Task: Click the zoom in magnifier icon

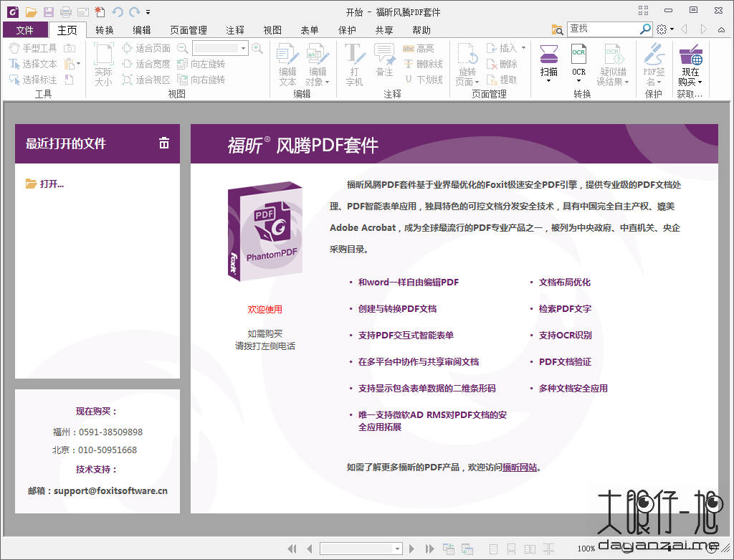Action: coord(257,48)
